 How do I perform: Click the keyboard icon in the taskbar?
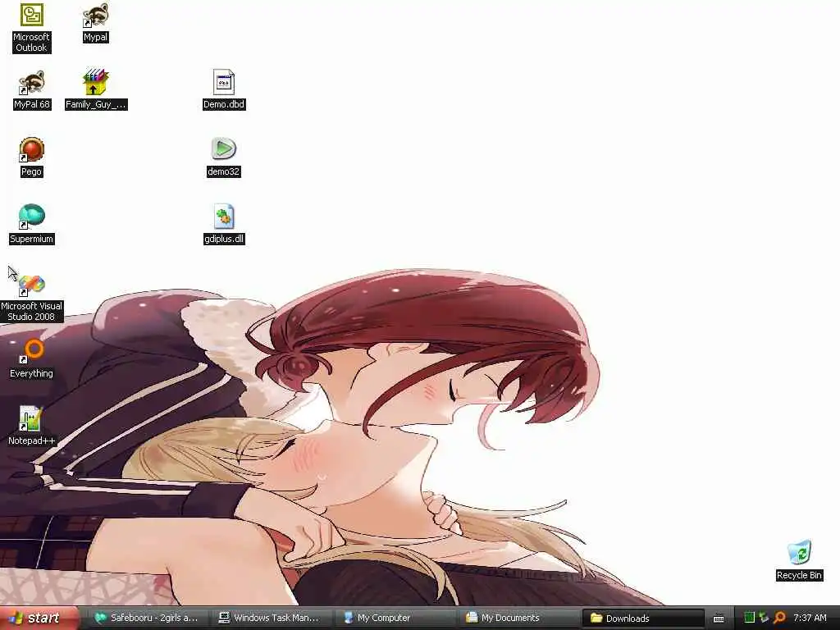tap(719, 619)
